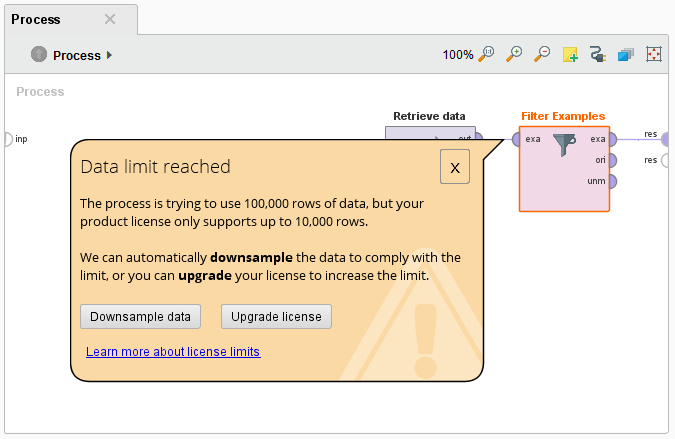Click the Filter Examples 'exa' input port
The width and height of the screenshot is (675, 439).
517,139
